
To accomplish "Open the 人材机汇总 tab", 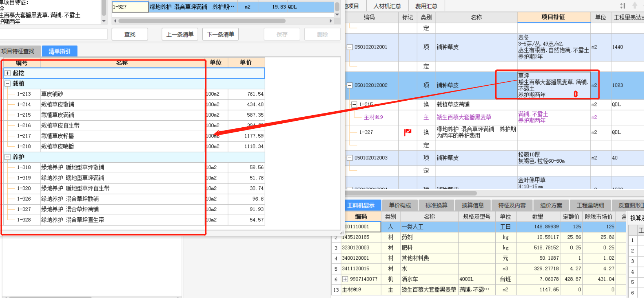I will pos(387,6).
